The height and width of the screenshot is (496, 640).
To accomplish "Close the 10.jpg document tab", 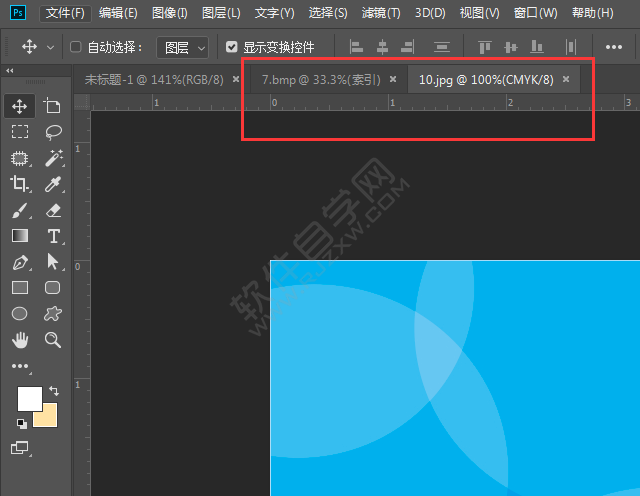I will coord(566,79).
